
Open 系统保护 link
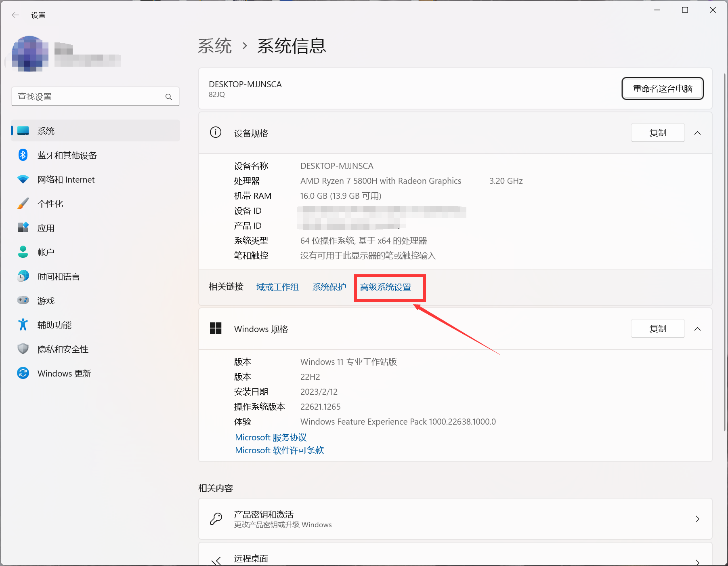(329, 287)
